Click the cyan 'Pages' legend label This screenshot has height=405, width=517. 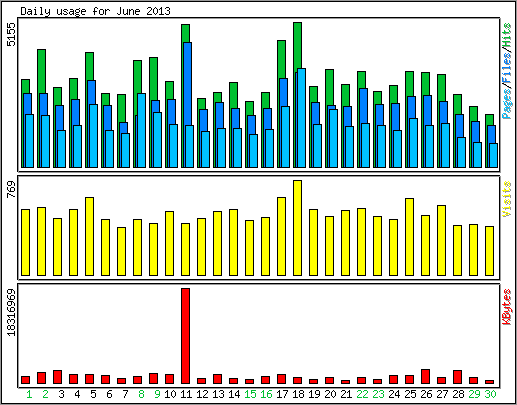[507, 105]
